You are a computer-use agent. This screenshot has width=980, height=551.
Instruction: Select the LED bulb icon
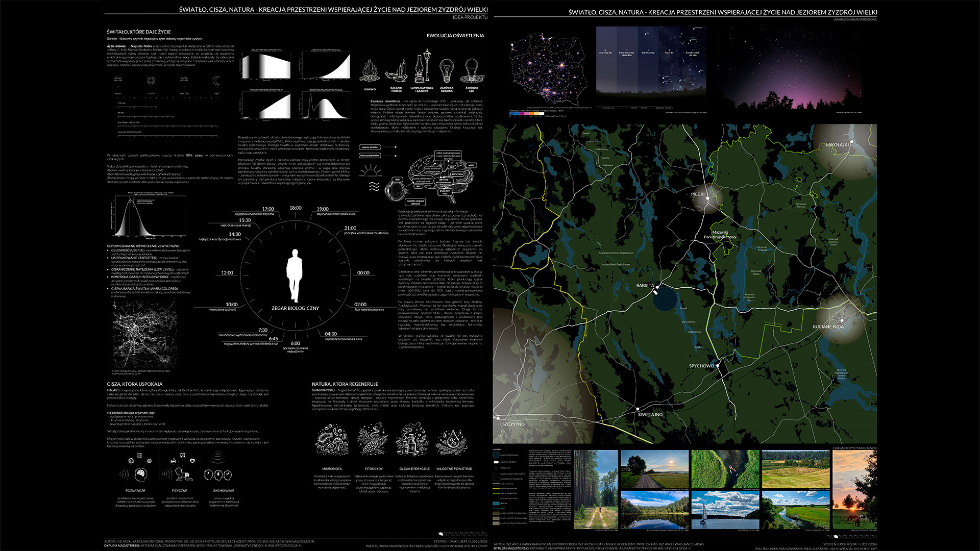472,70
